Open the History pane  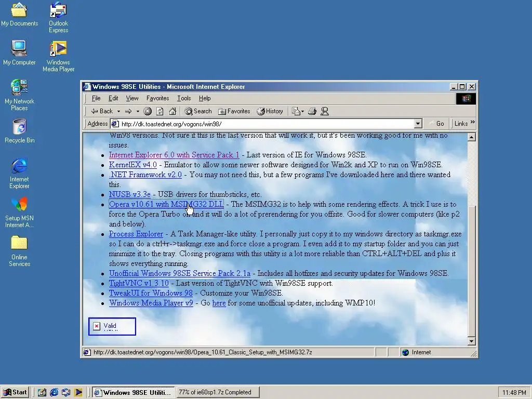(x=270, y=111)
